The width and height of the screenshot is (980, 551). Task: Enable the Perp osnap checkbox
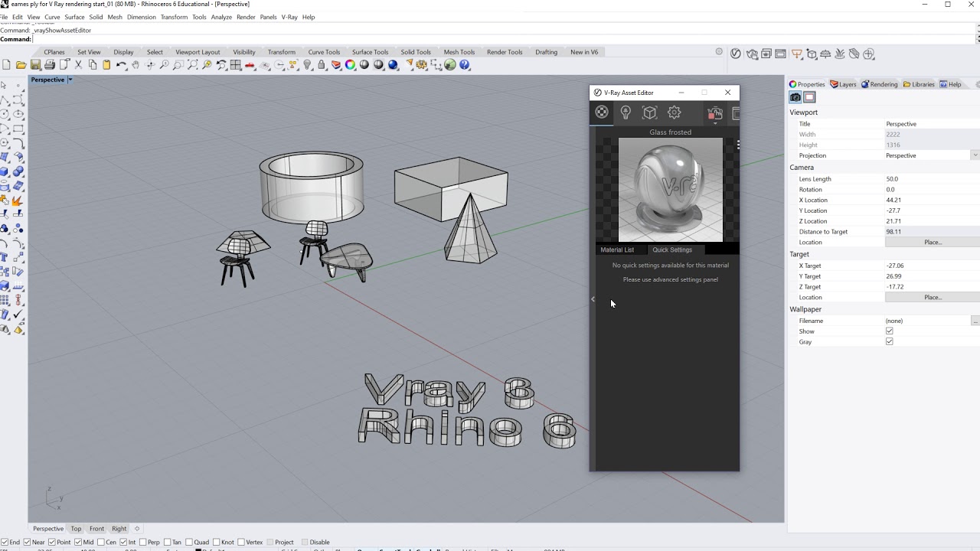pos(143,542)
